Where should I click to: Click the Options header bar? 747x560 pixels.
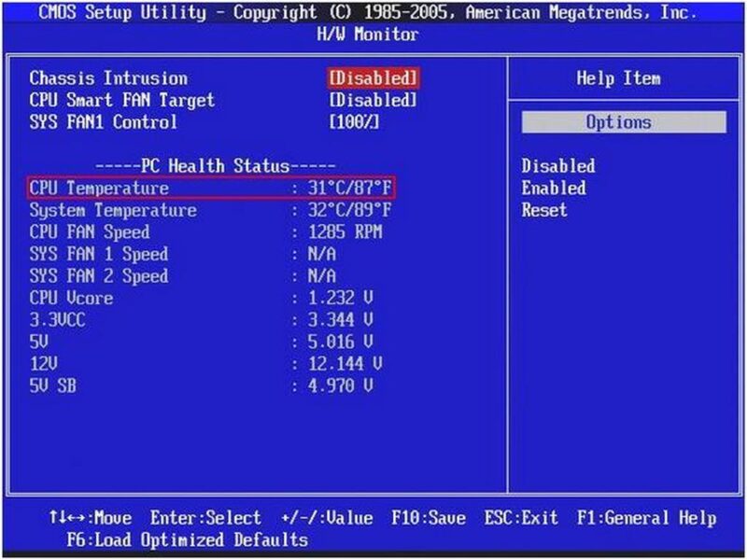pyautogui.click(x=624, y=122)
